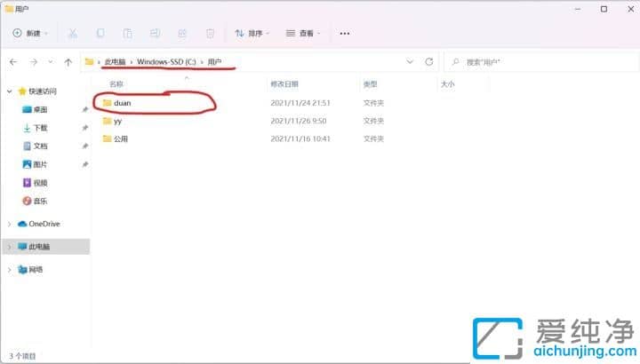This screenshot has height=364, width=640.
Task: Select 下载 (Downloads) in the sidebar
Action: pos(40,128)
